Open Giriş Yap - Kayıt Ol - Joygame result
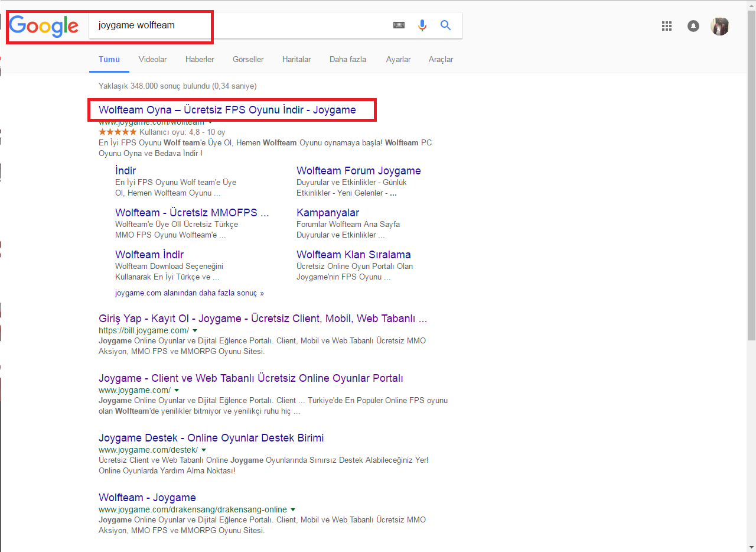Viewport: 756px width, 552px height. [263, 319]
